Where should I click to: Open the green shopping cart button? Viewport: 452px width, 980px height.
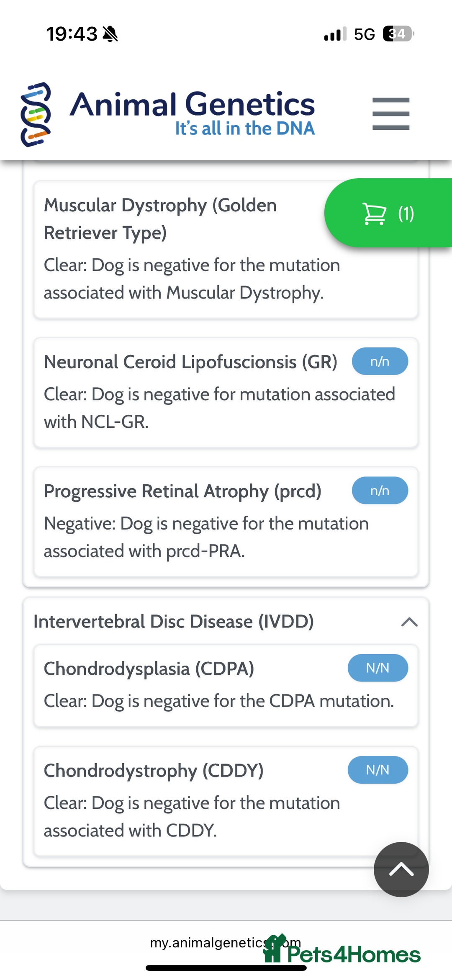click(x=388, y=213)
